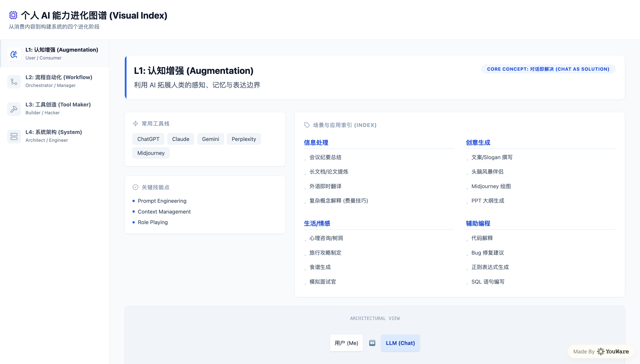
Task: Click the CORE CONCEPT badge
Action: click(548, 69)
